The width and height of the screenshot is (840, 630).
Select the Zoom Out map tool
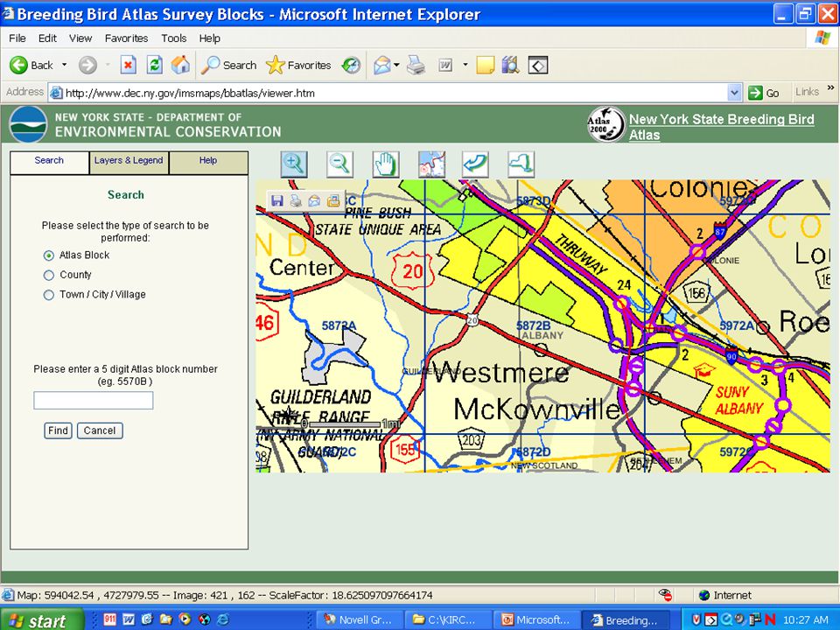339,164
